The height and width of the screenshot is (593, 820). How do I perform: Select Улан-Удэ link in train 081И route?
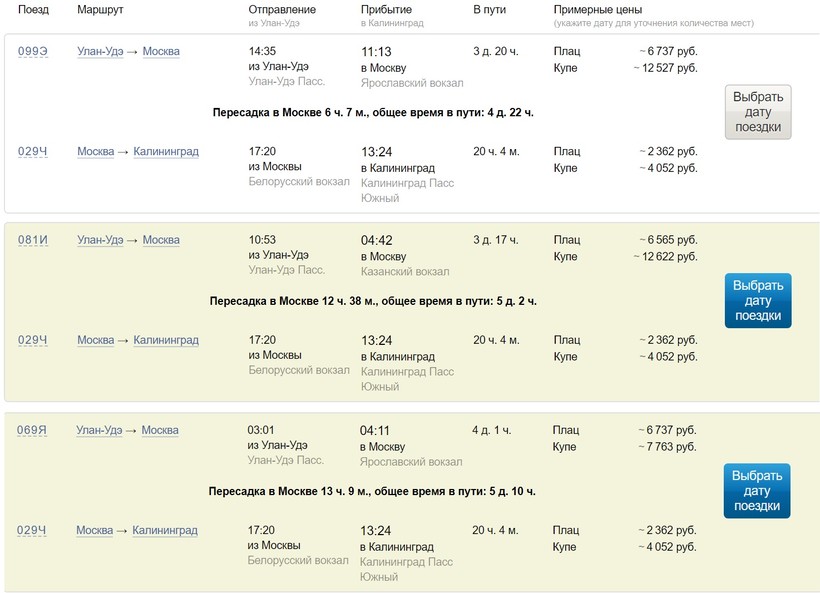click(x=100, y=240)
